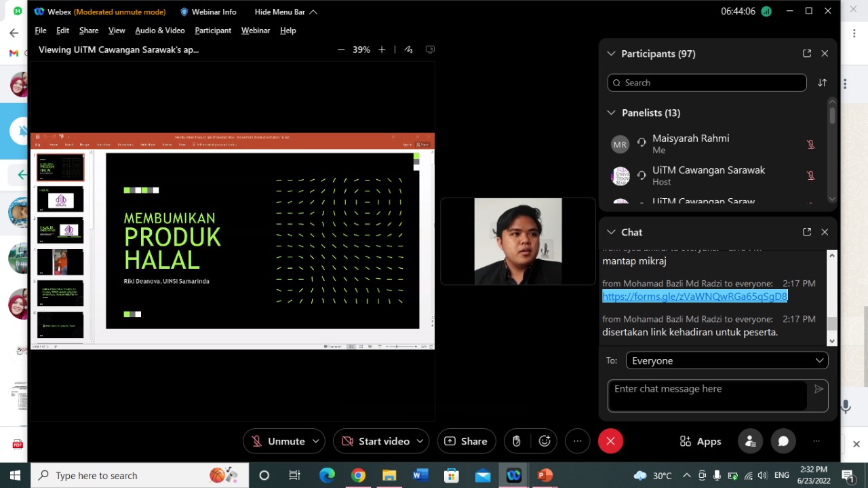Collapse the Participants panel header
This screenshot has width=868, height=488.
(611, 54)
